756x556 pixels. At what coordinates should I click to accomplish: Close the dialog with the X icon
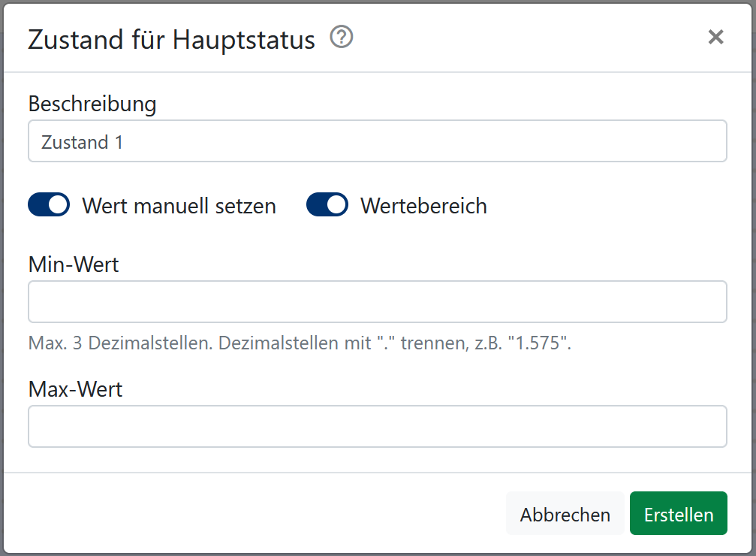715,37
